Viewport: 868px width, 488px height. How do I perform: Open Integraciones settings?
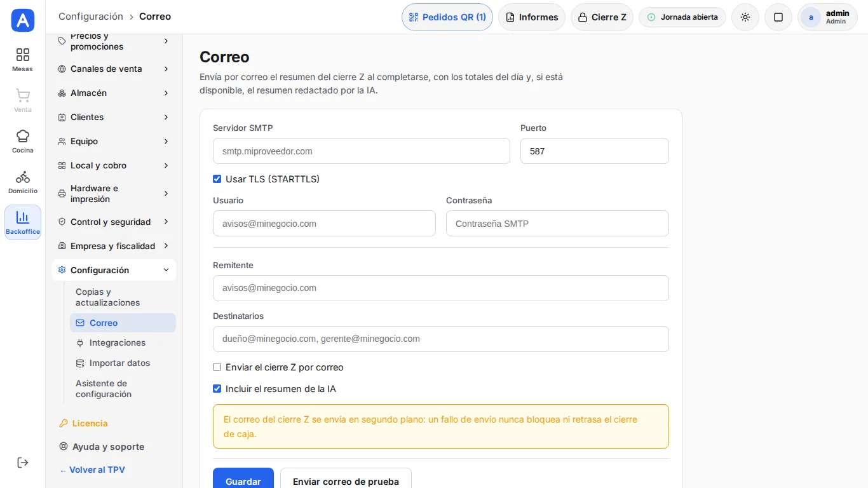tap(123, 342)
